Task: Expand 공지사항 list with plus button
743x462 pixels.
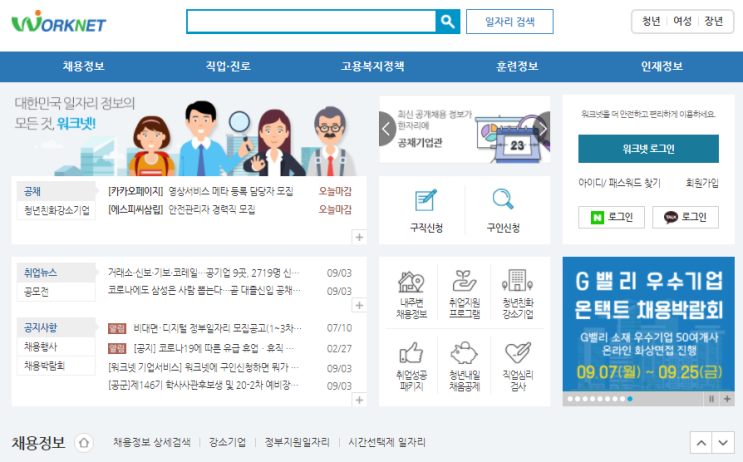Action: tap(359, 400)
